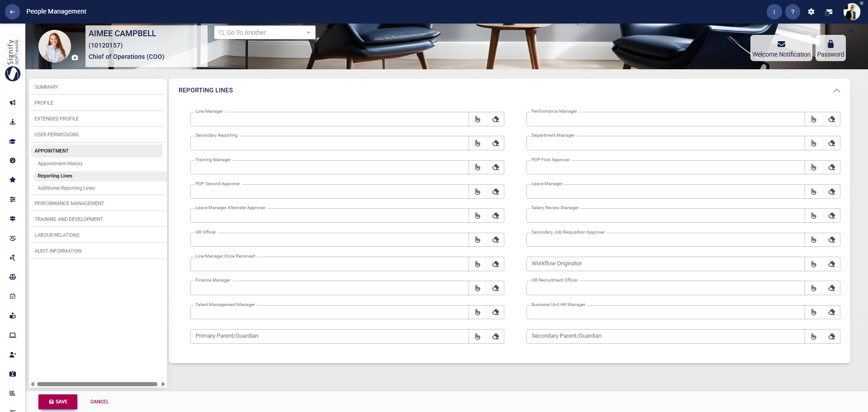This screenshot has width=868, height=412.
Task: Click the star icon in the left sidebar
Action: [12, 180]
